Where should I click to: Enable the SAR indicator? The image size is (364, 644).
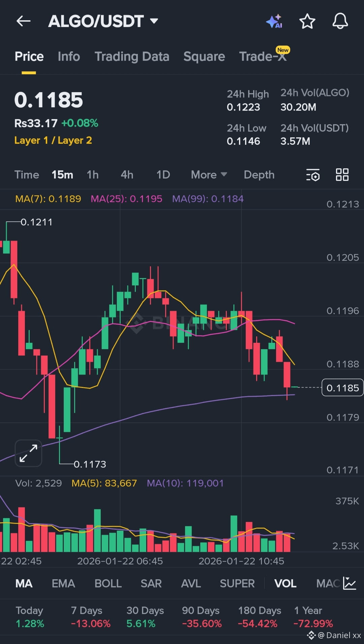pos(151,584)
